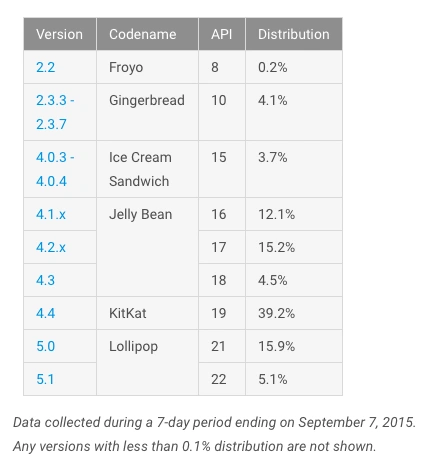This screenshot has width=423, height=462.
Task: Open the 4.1.x version link
Action: 51,214
